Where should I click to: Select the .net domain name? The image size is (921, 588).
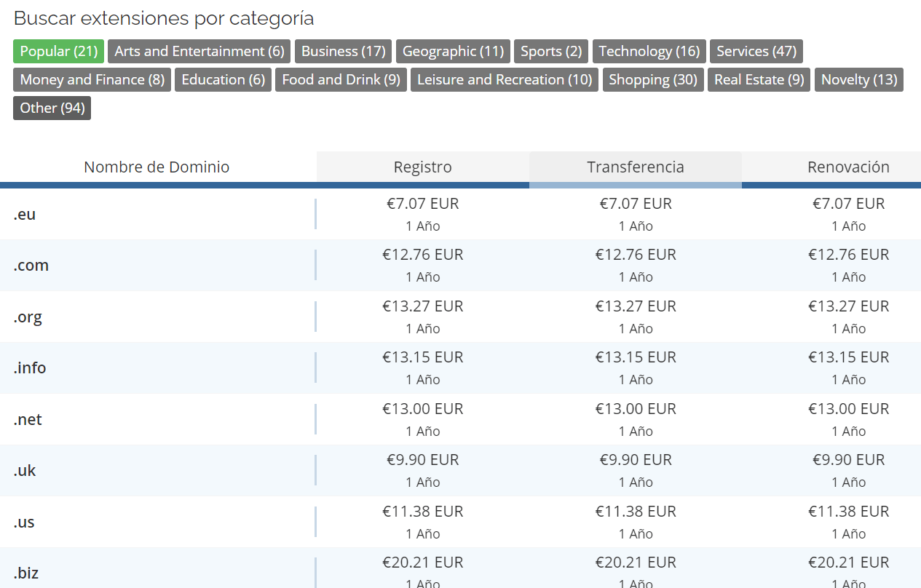tap(28, 419)
